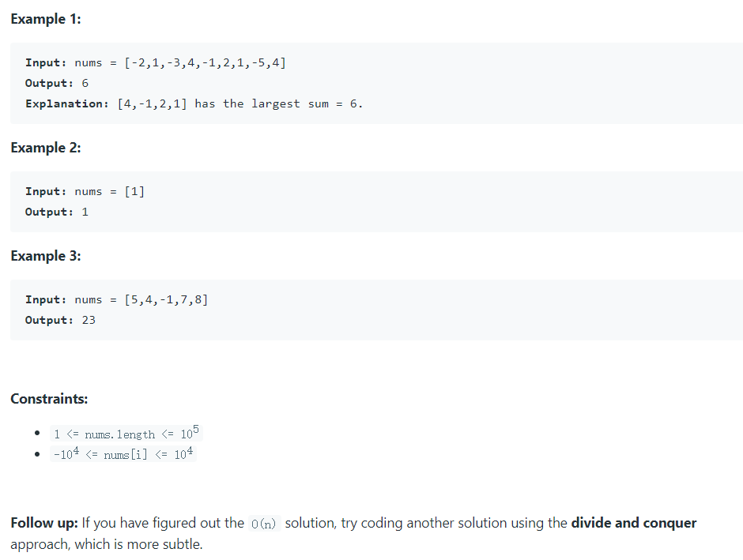Click the Example 1 output value 6
This screenshot has height=560, width=743.
[x=85, y=83]
